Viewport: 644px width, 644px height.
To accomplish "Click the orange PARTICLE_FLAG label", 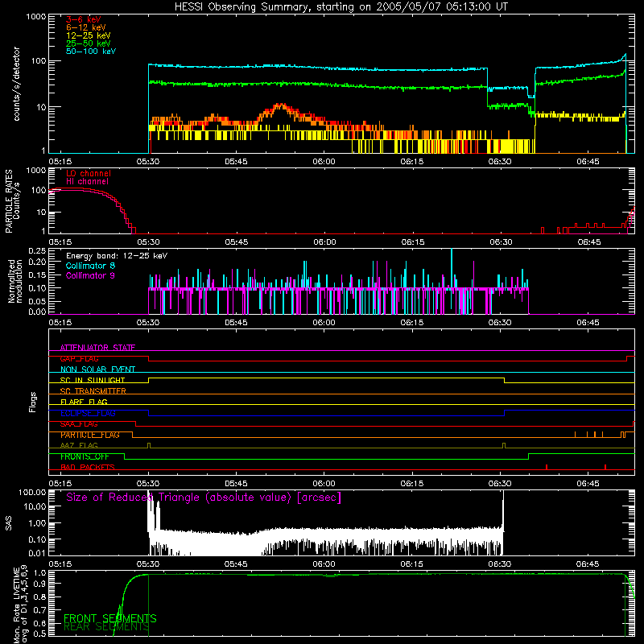I will pyautogui.click(x=90, y=435).
